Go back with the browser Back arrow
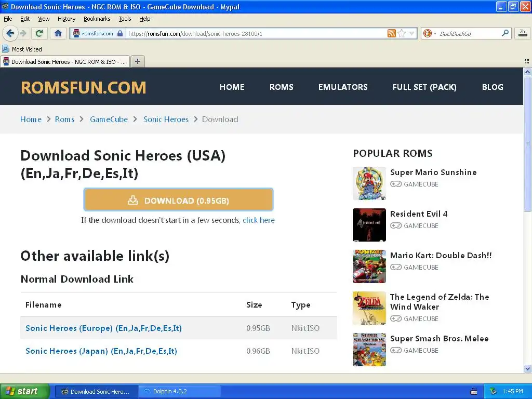 [x=10, y=33]
